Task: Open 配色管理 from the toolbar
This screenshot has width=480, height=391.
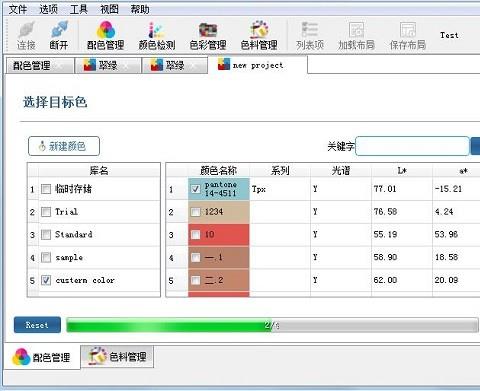Action: click(106, 36)
